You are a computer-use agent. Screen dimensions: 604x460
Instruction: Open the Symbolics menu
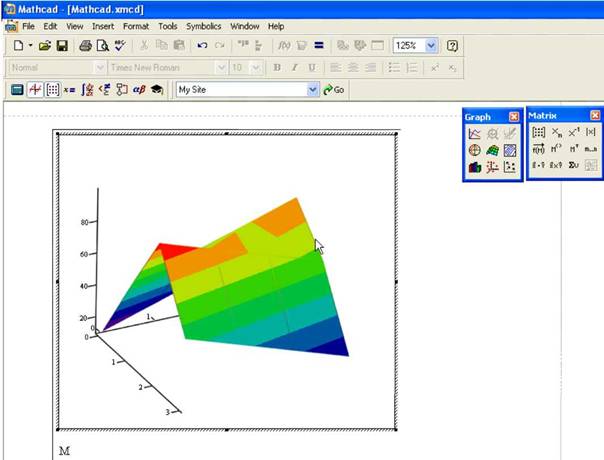[x=203, y=25]
